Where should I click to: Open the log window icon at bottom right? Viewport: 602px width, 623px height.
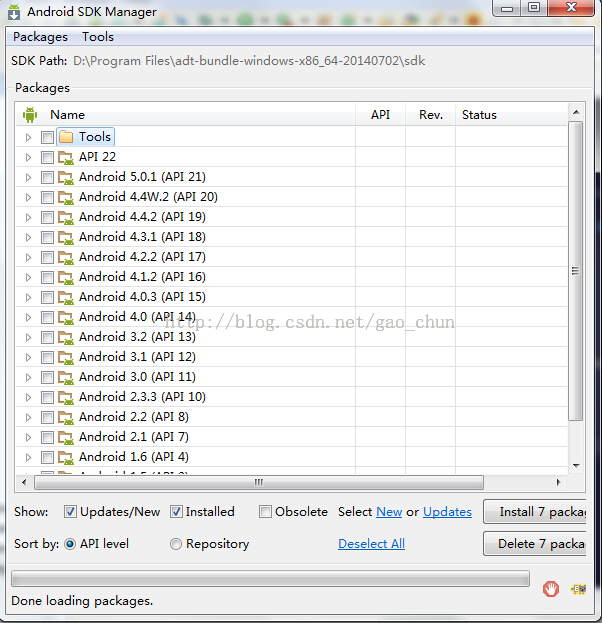578,589
